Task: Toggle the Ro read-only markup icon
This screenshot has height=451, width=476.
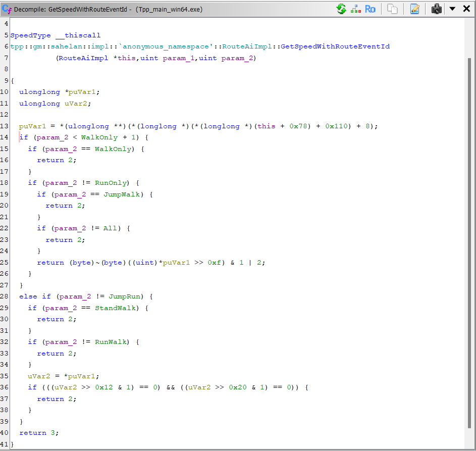Action: click(370, 9)
